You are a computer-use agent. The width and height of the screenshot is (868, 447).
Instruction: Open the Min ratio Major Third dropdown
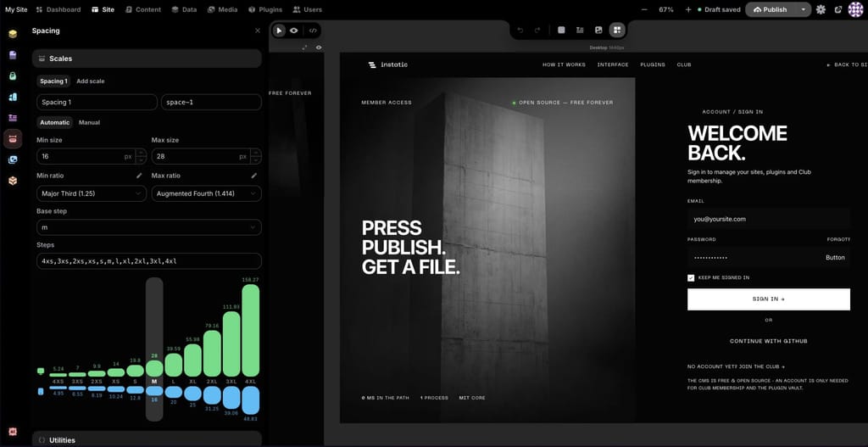pyautogui.click(x=92, y=193)
